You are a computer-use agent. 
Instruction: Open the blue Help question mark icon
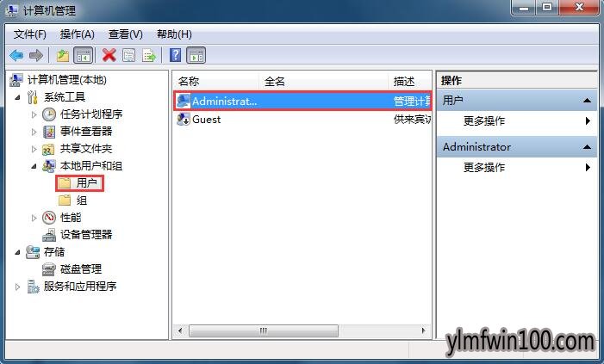pyautogui.click(x=175, y=55)
